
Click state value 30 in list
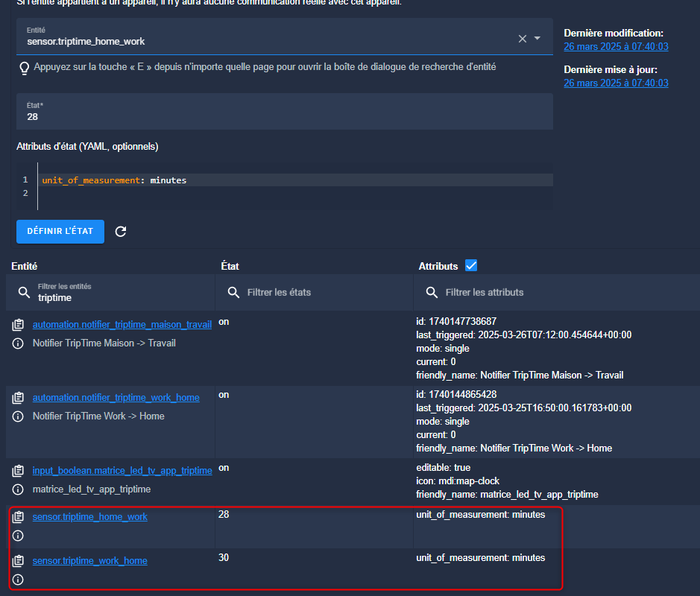point(224,558)
